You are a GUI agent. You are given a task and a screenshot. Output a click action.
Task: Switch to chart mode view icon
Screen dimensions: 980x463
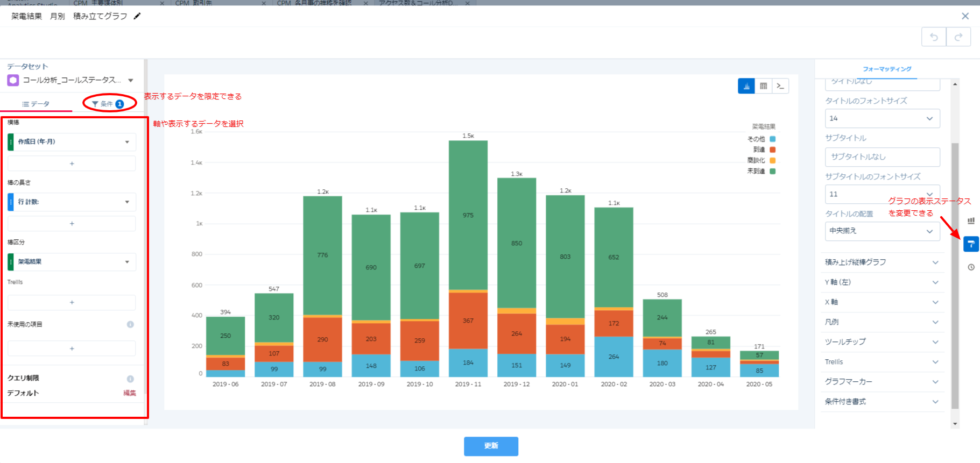point(746,86)
